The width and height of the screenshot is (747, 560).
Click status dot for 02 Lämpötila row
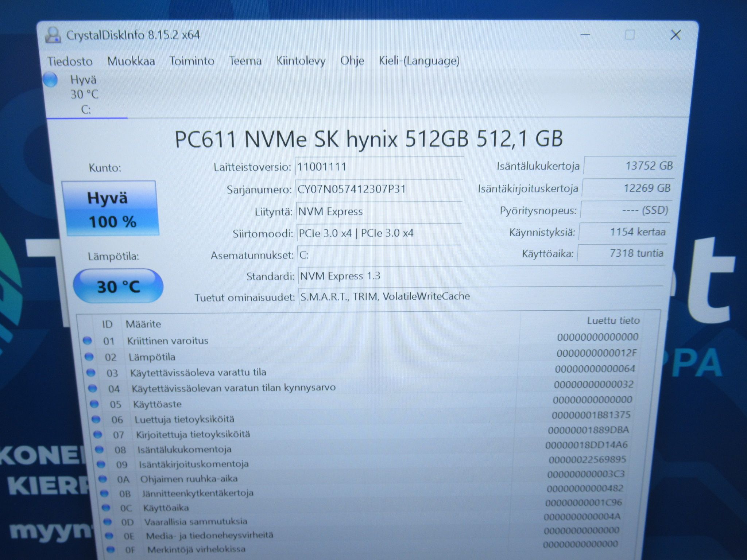click(89, 357)
